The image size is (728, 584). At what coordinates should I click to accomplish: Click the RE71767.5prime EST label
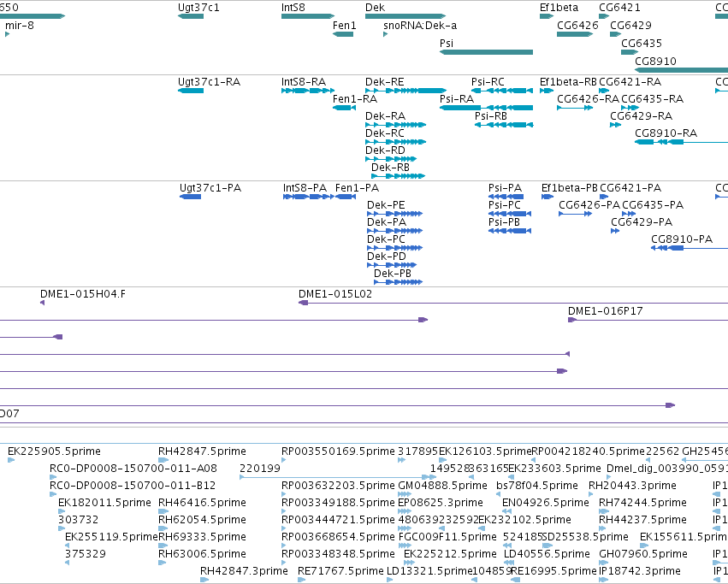(x=340, y=571)
